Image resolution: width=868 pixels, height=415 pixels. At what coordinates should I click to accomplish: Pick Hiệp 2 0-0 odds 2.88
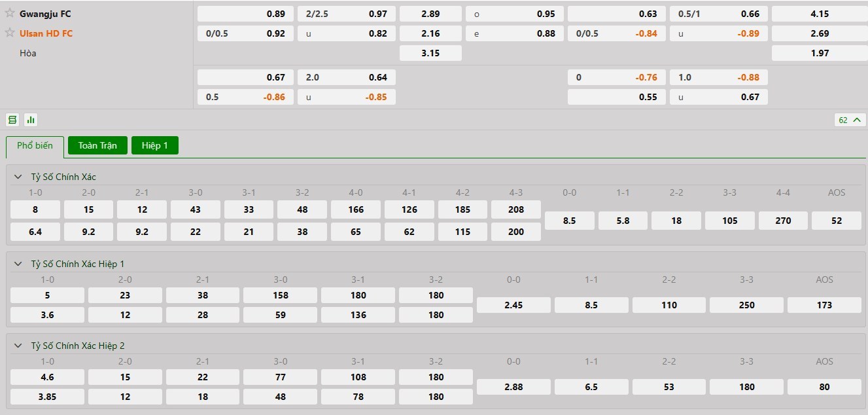[x=513, y=387]
